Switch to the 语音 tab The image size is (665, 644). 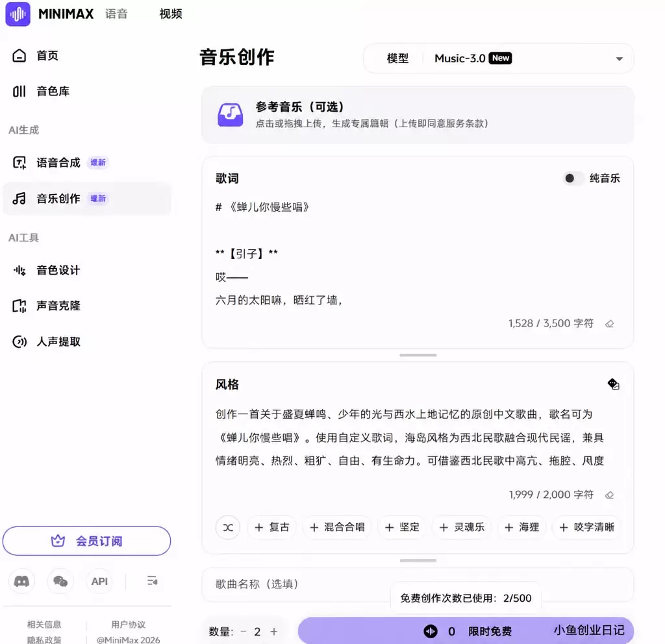[116, 14]
